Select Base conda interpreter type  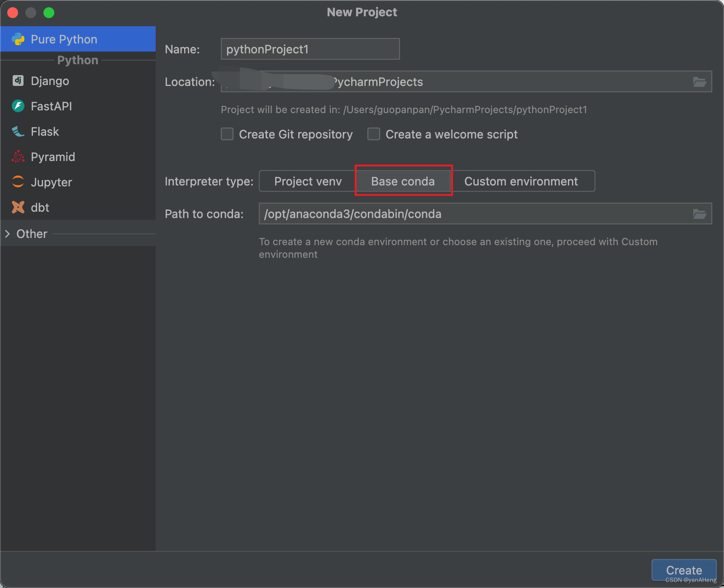pos(403,181)
